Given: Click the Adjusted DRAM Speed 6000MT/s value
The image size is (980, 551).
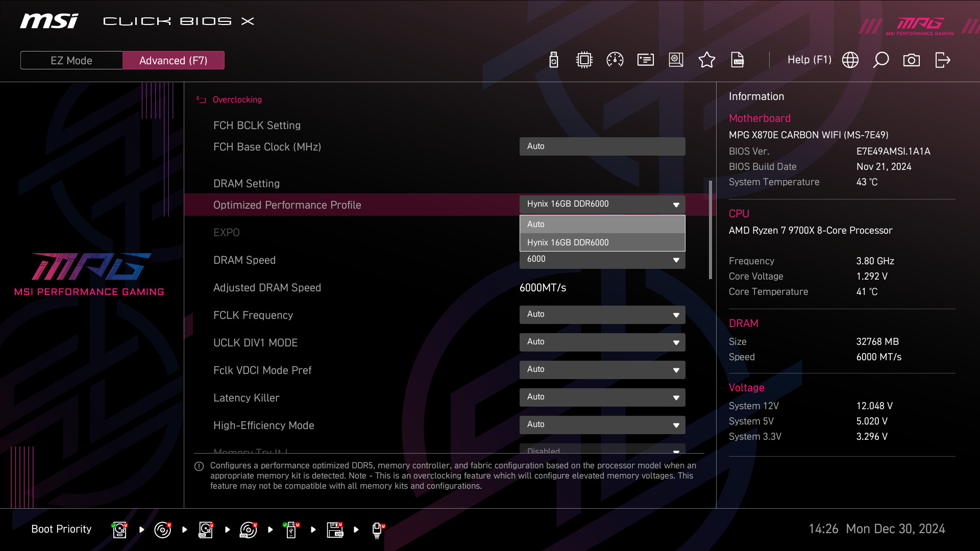Looking at the screenshot, I should [x=543, y=288].
